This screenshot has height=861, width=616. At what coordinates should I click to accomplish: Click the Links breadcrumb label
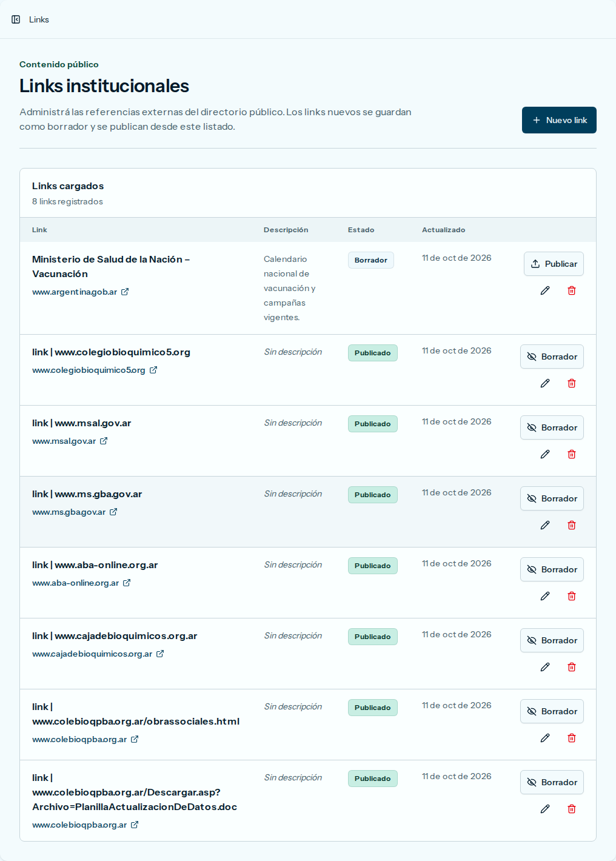pos(39,19)
